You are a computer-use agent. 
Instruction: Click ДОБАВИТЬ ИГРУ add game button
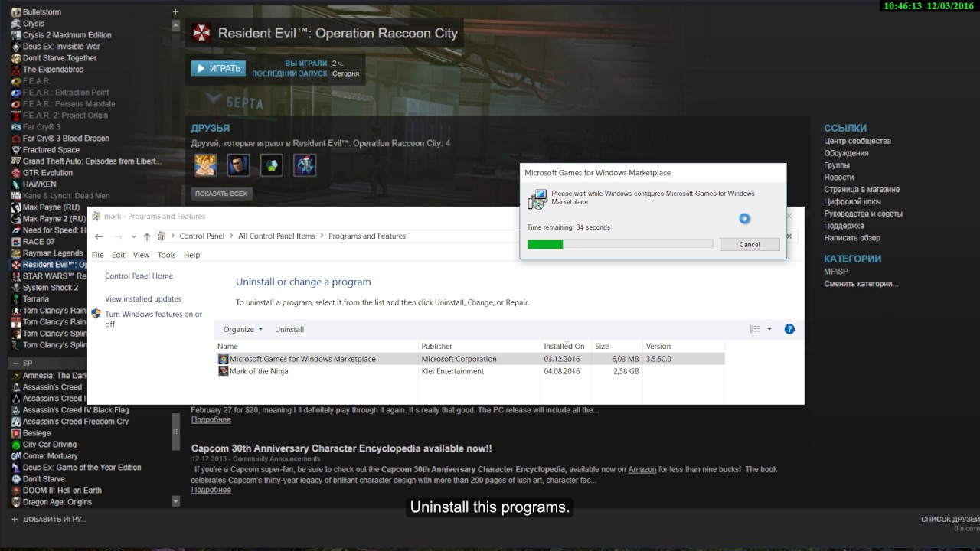pos(48,519)
